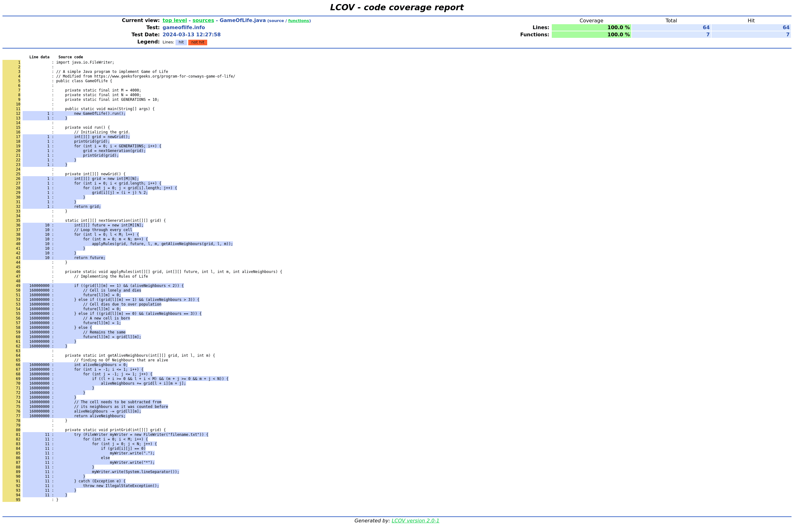Click the 'grid = nextGeneration(grid);' line
The height and width of the screenshot is (532, 794).
pos(114,151)
